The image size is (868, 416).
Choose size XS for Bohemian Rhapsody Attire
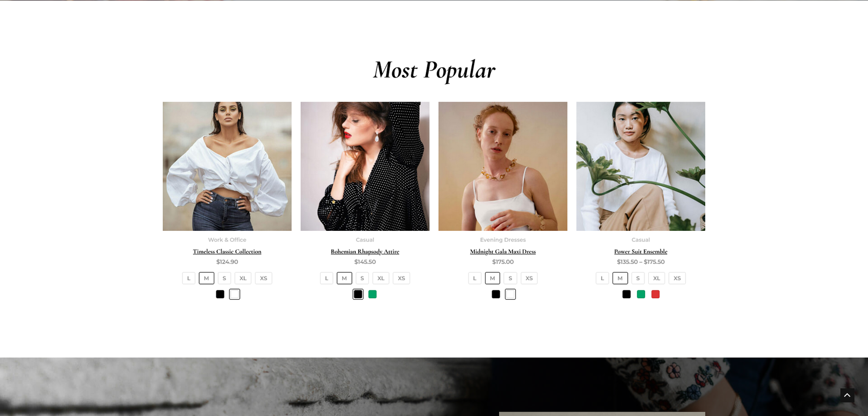[401, 278]
